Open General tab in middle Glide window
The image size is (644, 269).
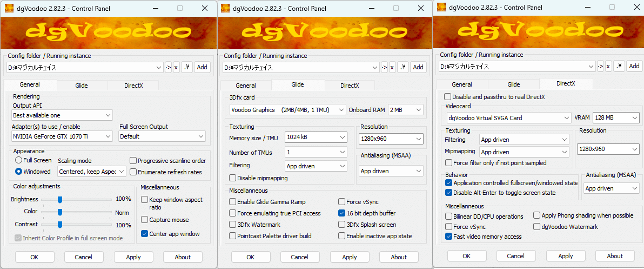click(246, 86)
